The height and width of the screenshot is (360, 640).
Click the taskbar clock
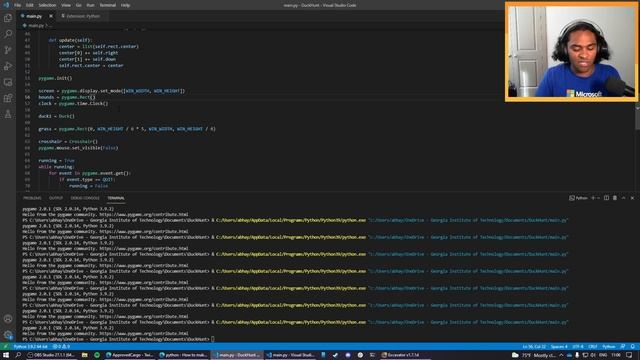pyautogui.click(x=616, y=355)
